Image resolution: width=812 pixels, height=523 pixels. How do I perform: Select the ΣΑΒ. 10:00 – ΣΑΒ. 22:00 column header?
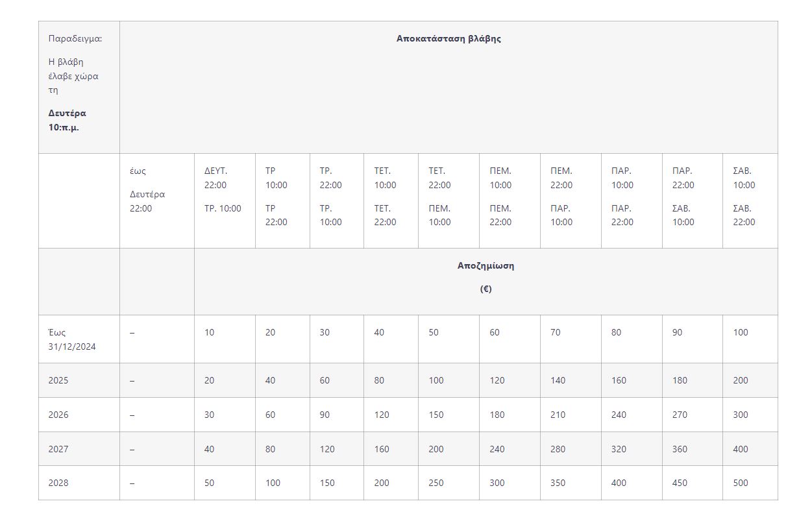pyautogui.click(x=744, y=197)
